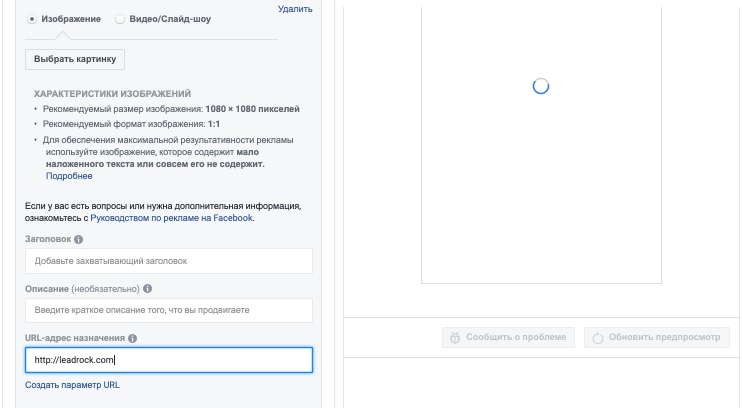Click info icon beside URL-адрес назначения
The image size is (742, 408).
[x=132, y=338]
